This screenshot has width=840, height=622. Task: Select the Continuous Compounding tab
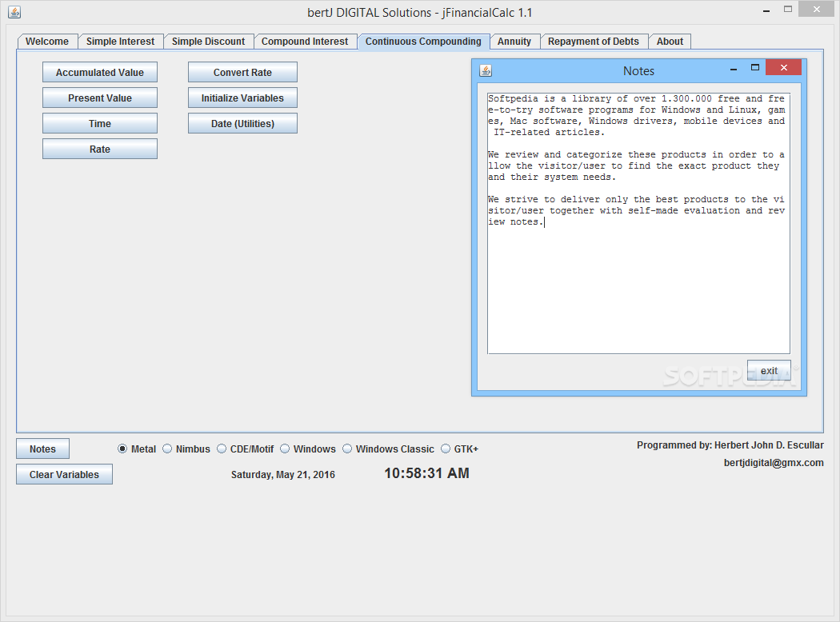[x=423, y=42]
